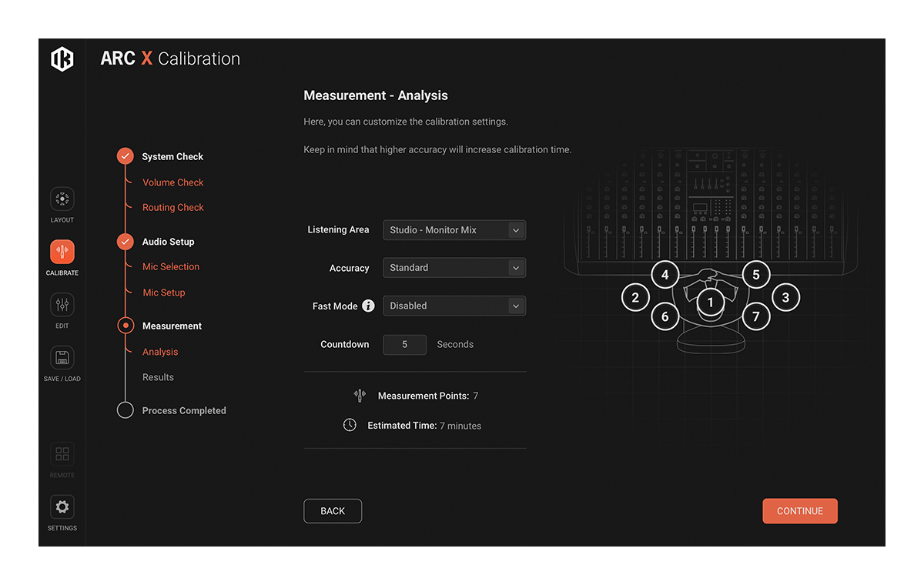Click the Process Completed step circle

tap(126, 410)
